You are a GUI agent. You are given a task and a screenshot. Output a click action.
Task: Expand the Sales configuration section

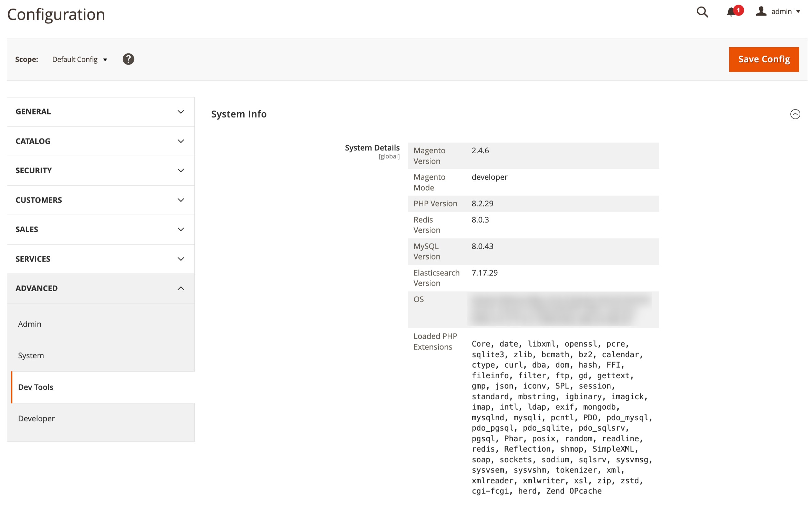tap(100, 229)
